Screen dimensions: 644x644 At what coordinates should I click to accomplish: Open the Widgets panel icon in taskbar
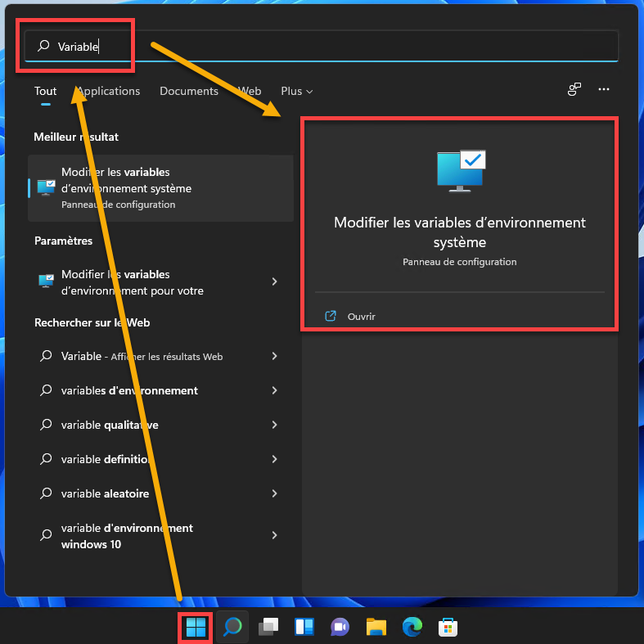point(304,627)
